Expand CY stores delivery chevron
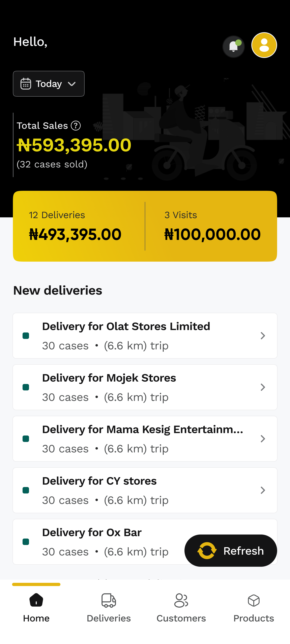Image resolution: width=290 pixels, height=644 pixels. coord(262,490)
